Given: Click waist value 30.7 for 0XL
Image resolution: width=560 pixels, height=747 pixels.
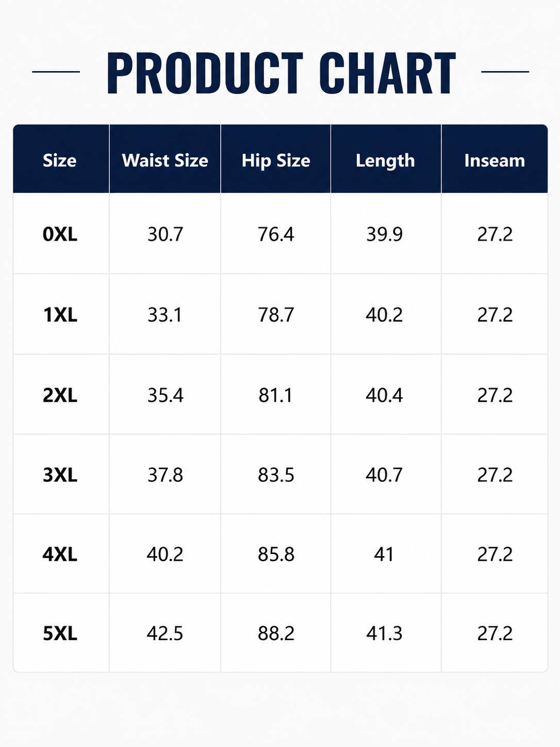Looking at the screenshot, I should tap(165, 234).
